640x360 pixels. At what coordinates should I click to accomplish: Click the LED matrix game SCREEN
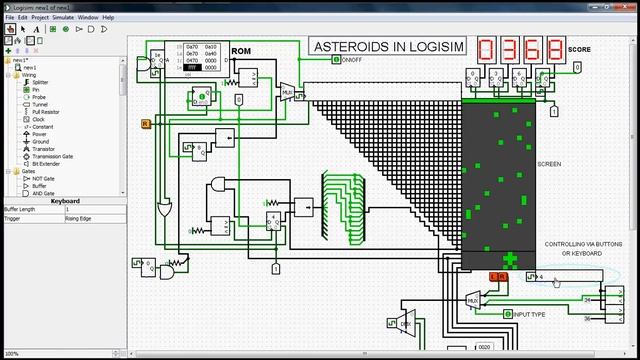tap(498, 184)
